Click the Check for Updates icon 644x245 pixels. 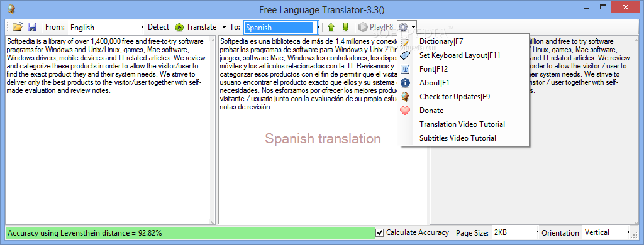coord(405,97)
